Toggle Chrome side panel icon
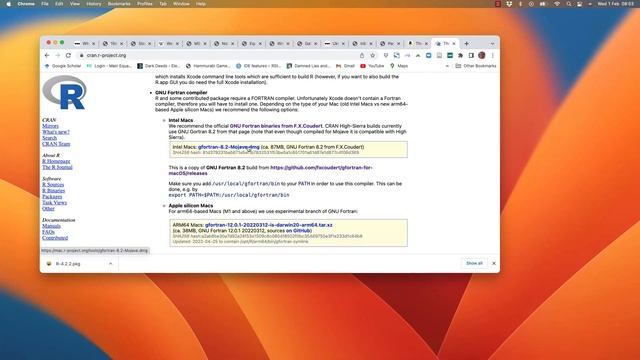Image resolution: width=640 pixels, height=360 pixels. (471, 56)
